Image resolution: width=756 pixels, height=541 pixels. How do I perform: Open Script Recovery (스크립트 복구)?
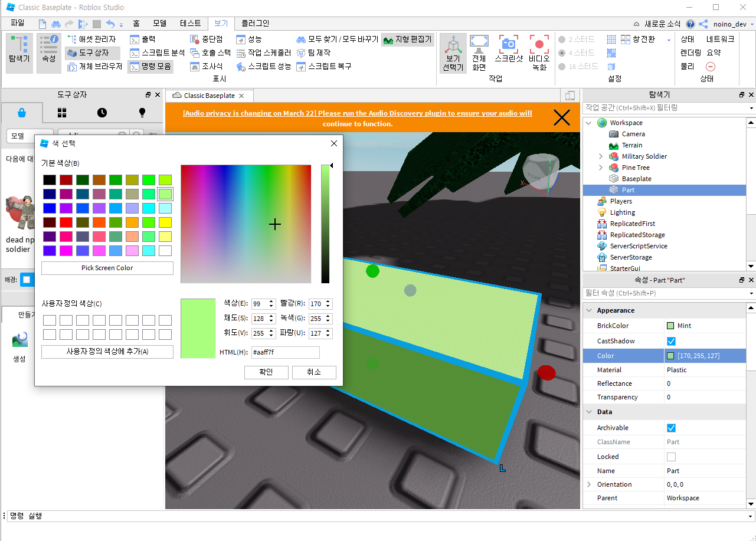(324, 66)
